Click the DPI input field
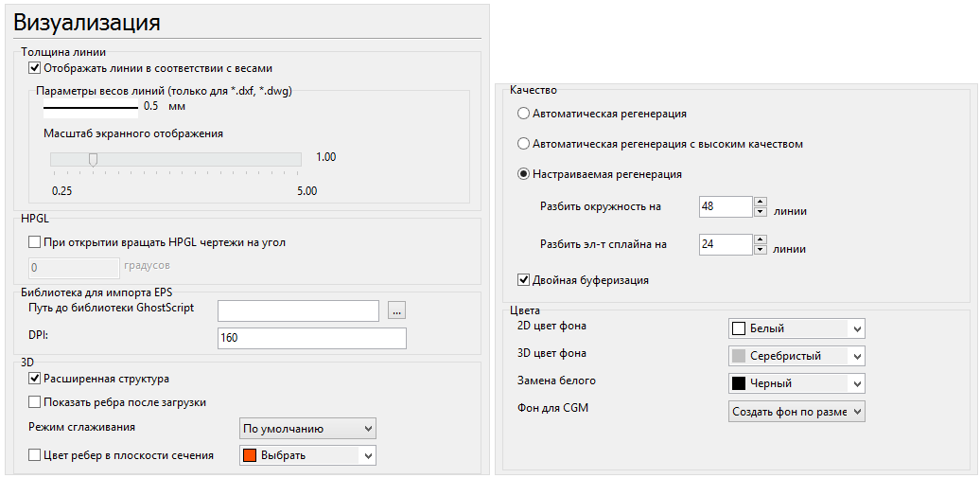Viewport: 980px width, 478px height. tap(311, 338)
